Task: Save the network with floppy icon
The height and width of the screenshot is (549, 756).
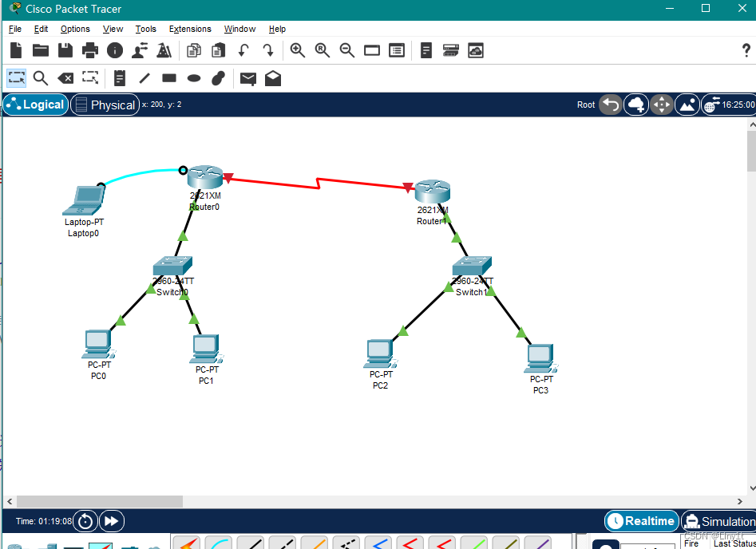Action: pyautogui.click(x=65, y=50)
